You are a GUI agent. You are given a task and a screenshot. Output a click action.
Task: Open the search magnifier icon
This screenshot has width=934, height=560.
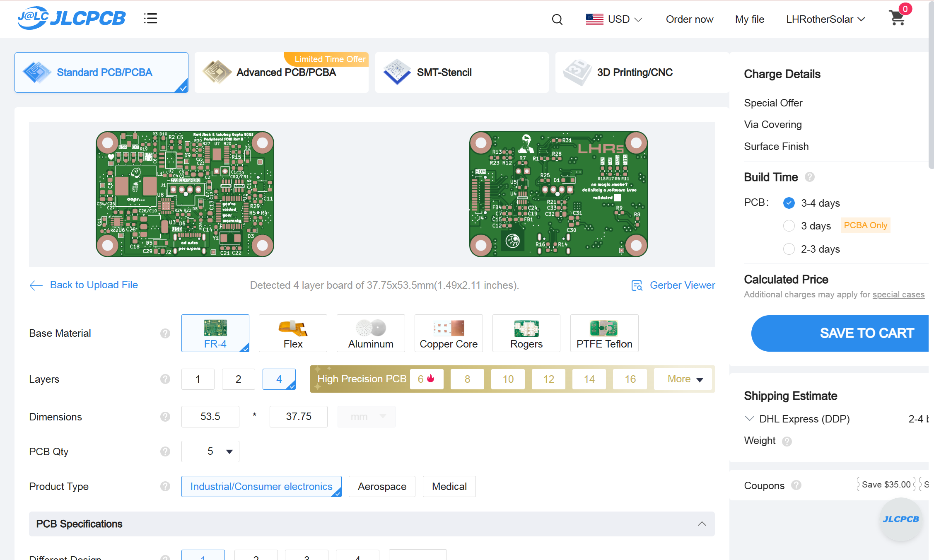click(x=557, y=19)
